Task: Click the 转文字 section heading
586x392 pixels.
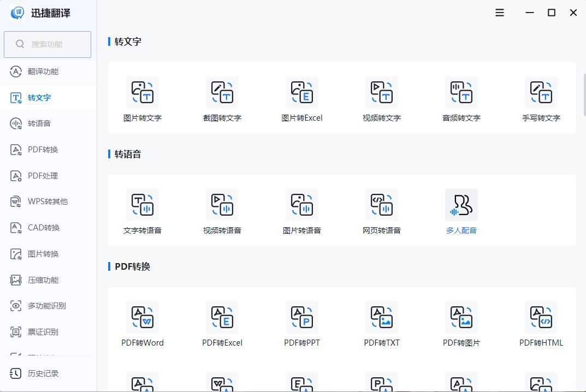Action: 128,41
